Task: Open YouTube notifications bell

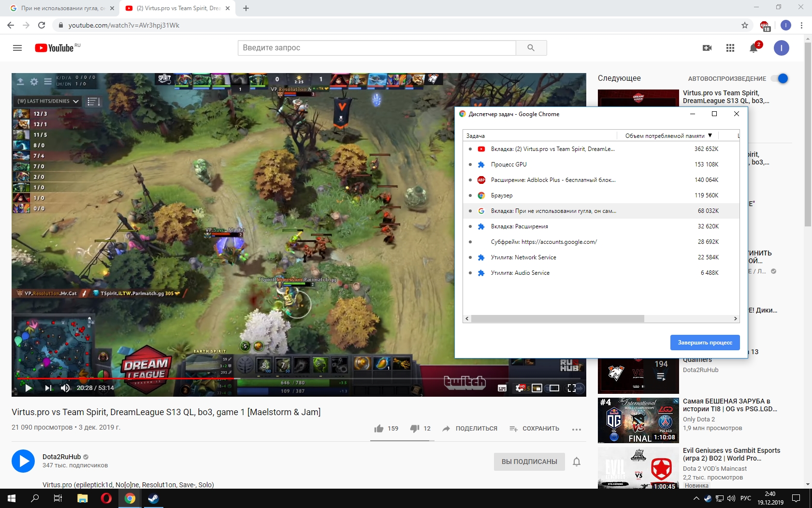Action: (754, 48)
